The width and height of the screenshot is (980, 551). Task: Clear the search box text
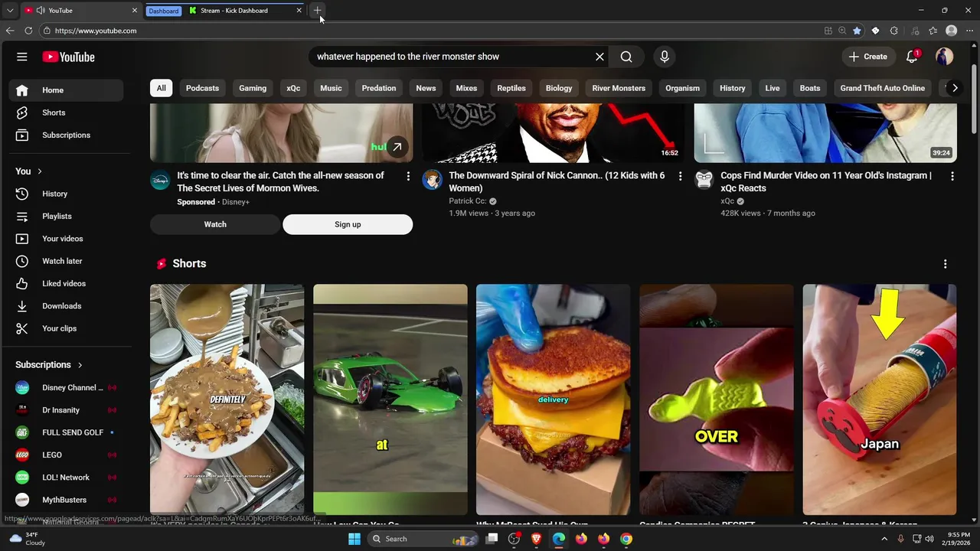[x=599, y=57]
